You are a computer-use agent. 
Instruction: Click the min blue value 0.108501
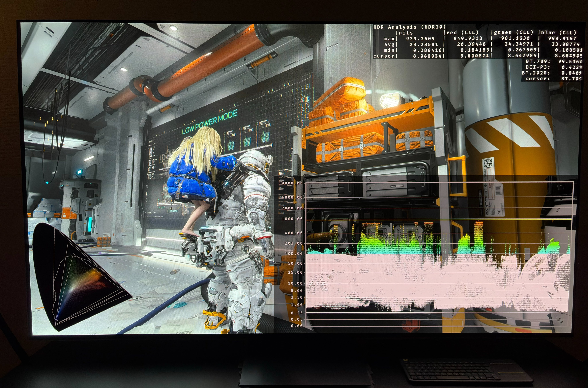point(569,50)
